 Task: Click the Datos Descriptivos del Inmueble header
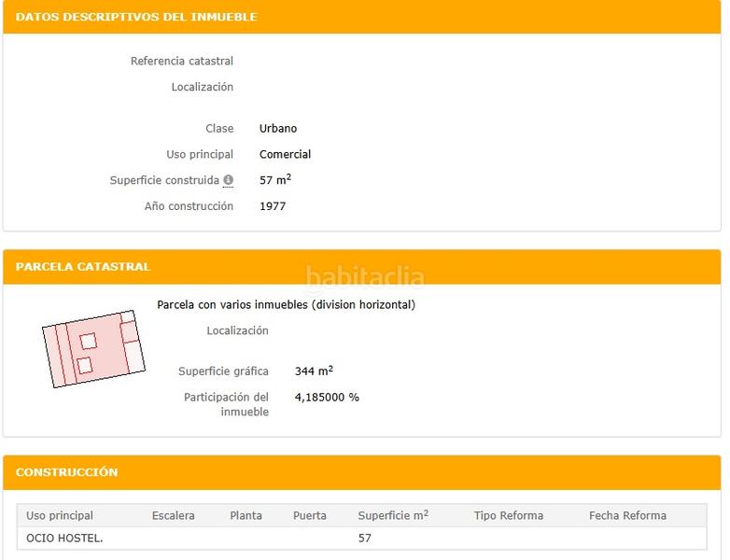point(136,17)
